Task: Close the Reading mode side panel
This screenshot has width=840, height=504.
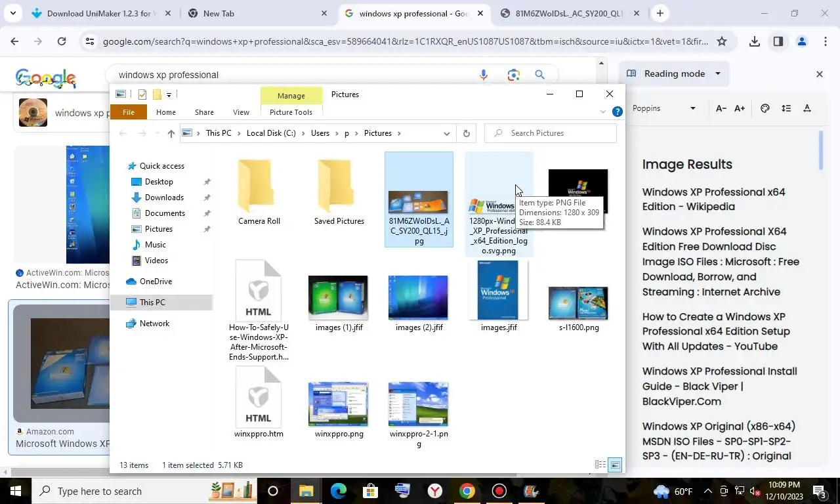Action: click(819, 74)
